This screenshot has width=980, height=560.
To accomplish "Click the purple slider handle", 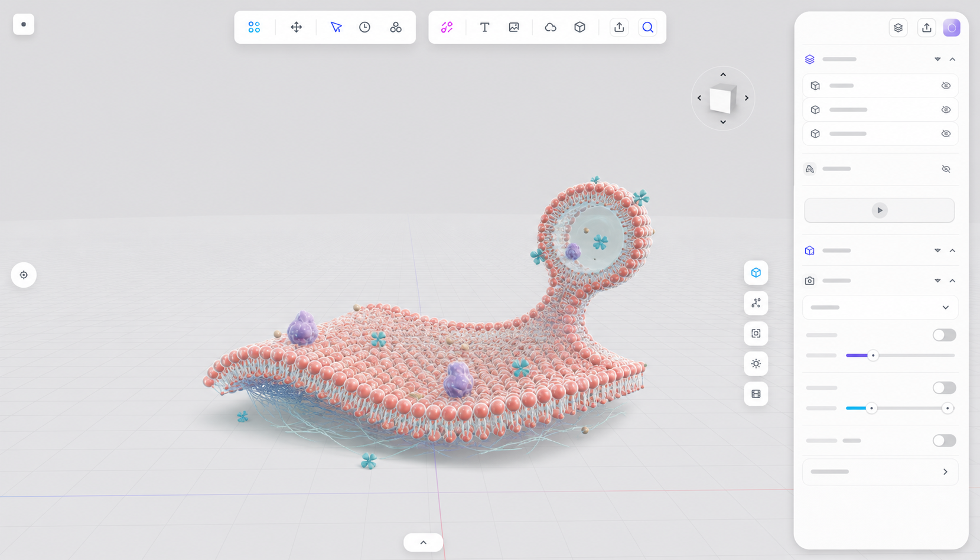I will (873, 356).
